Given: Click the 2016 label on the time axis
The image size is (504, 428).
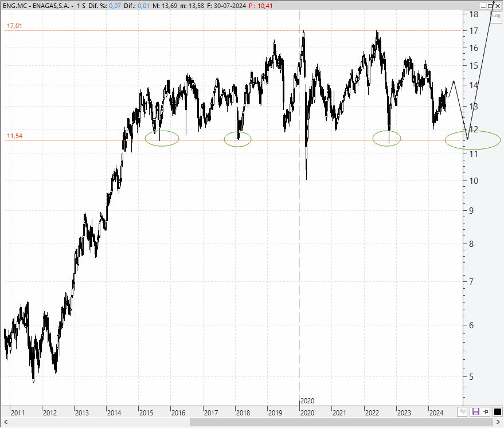Looking at the screenshot, I should [x=178, y=413].
